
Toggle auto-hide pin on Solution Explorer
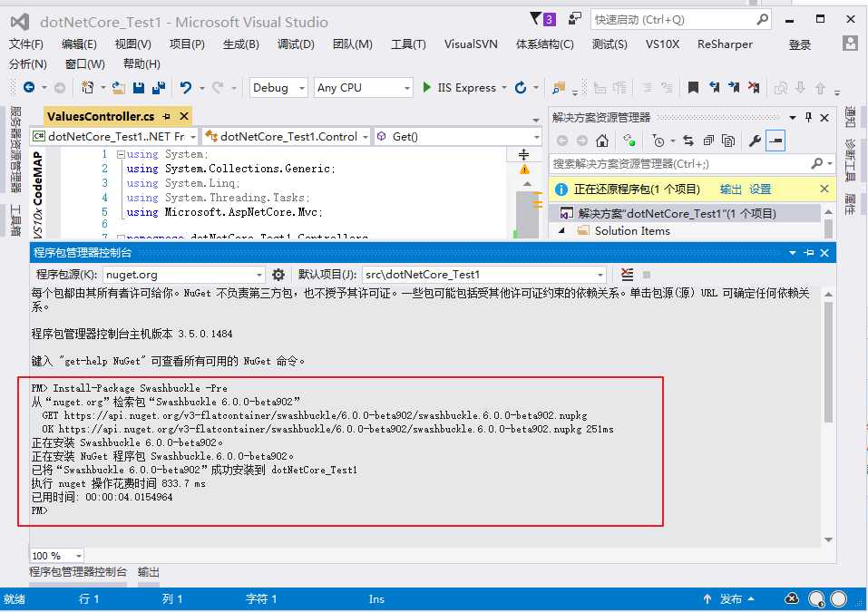tap(809, 117)
